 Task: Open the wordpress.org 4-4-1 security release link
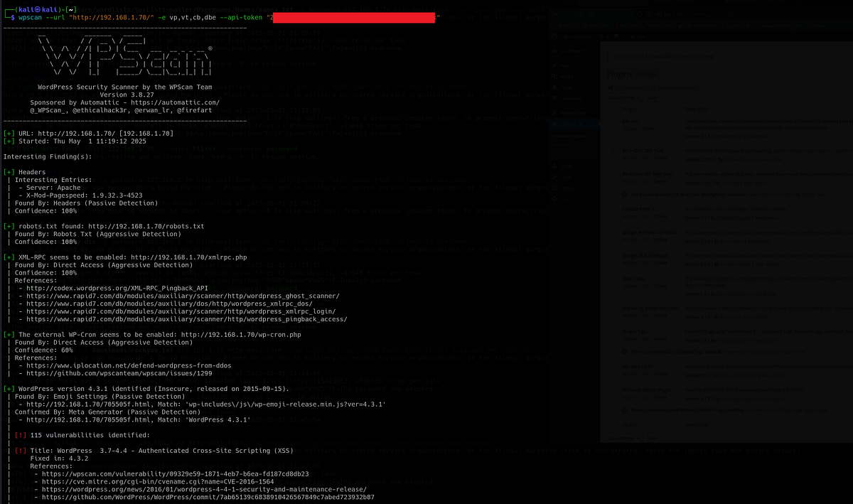click(x=204, y=488)
